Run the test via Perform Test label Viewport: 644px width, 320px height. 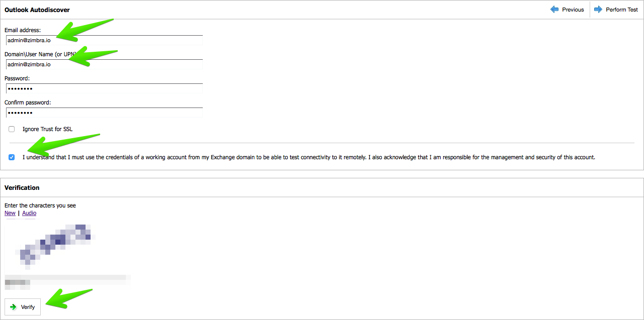pyautogui.click(x=622, y=10)
